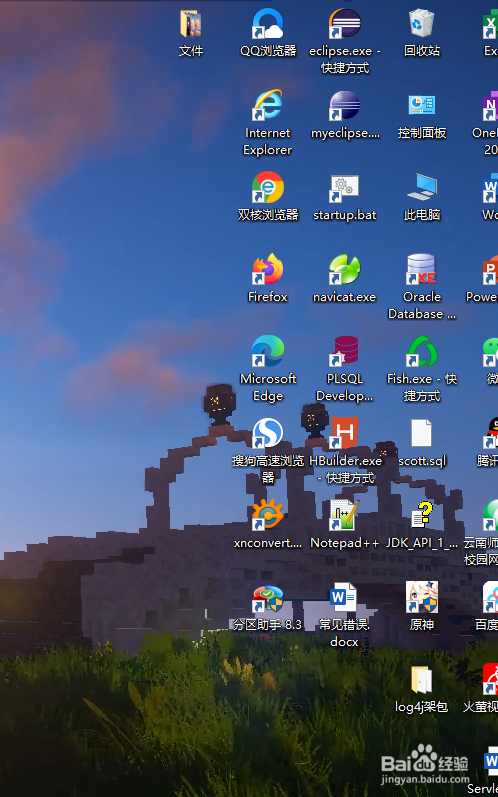Screen dimensions: 498x797
Task: Select 分区助手 8.3 shortcut icon
Action: click(268, 599)
